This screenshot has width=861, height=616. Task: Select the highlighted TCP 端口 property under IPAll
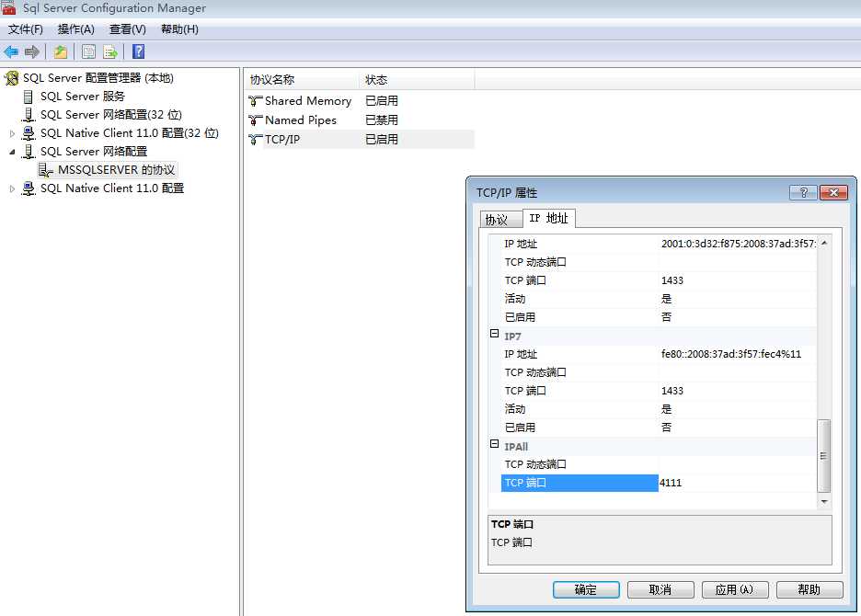(x=580, y=483)
